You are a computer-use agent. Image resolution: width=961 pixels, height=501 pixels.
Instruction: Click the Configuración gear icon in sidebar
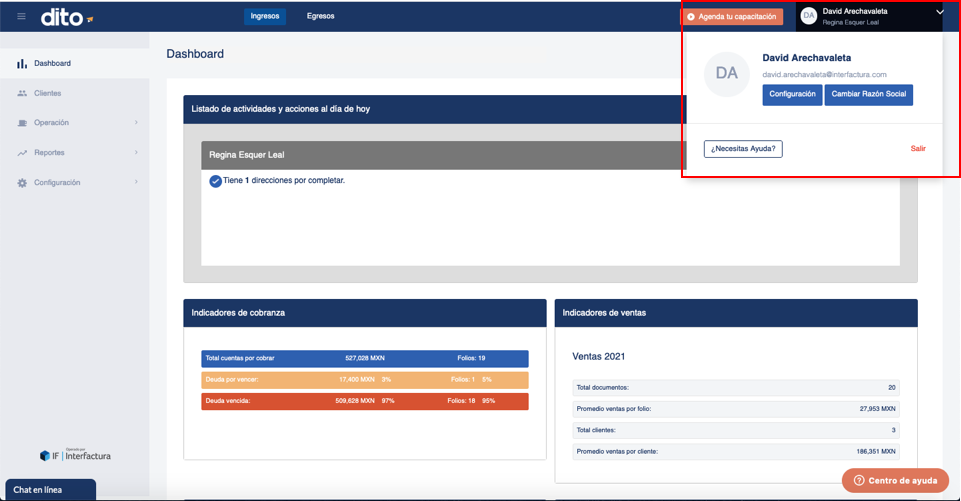pos(22,183)
